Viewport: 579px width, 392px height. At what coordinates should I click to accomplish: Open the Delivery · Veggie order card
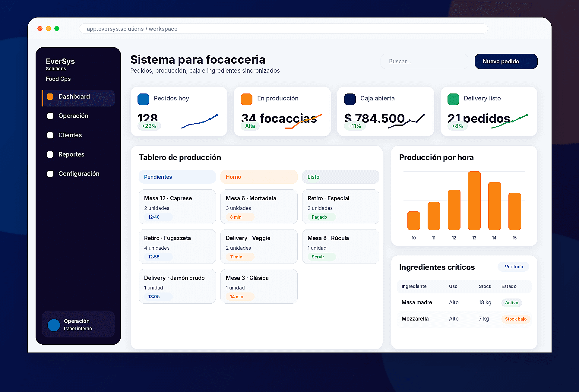point(259,246)
